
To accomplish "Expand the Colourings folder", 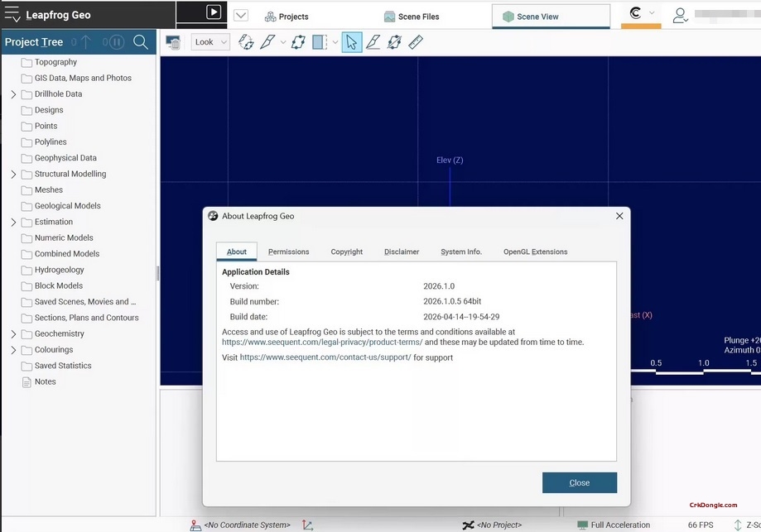I will point(13,350).
